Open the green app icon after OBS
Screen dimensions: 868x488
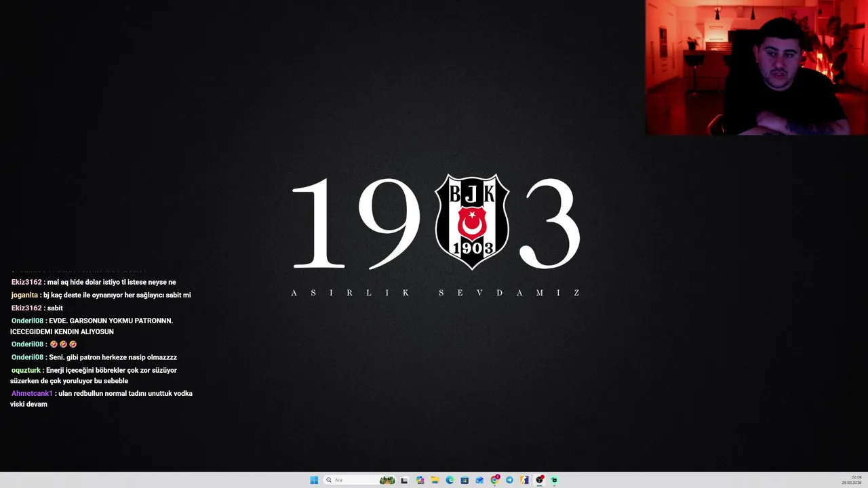tap(554, 480)
